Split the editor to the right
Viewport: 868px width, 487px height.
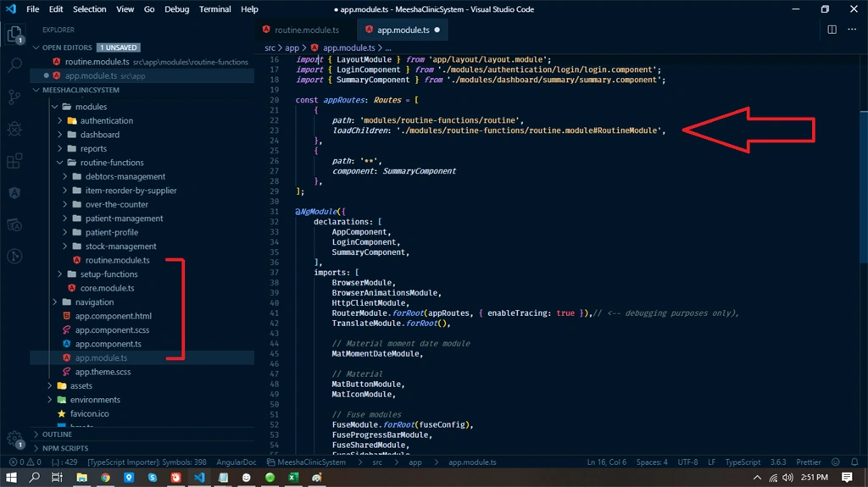pos(832,30)
